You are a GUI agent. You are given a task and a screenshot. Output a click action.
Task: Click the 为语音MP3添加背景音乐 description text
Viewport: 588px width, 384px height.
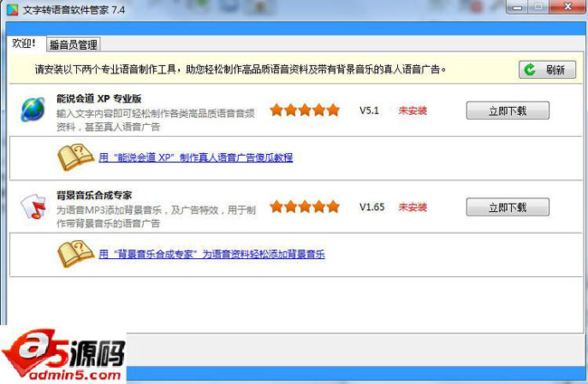coord(156,216)
